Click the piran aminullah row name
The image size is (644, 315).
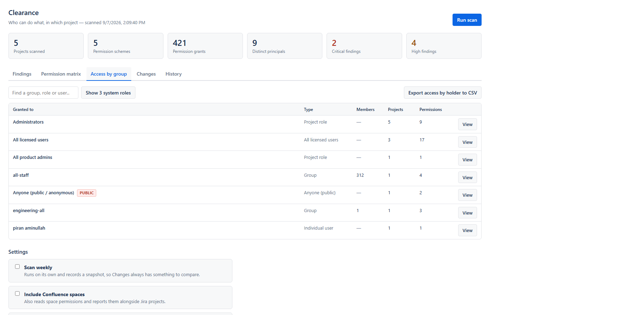pos(29,228)
